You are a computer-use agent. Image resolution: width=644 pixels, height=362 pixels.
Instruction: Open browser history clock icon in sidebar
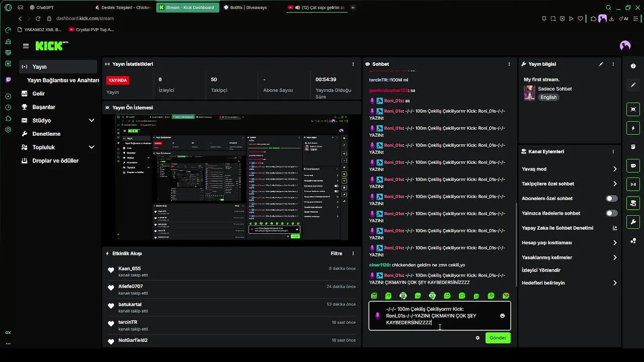coord(8,108)
